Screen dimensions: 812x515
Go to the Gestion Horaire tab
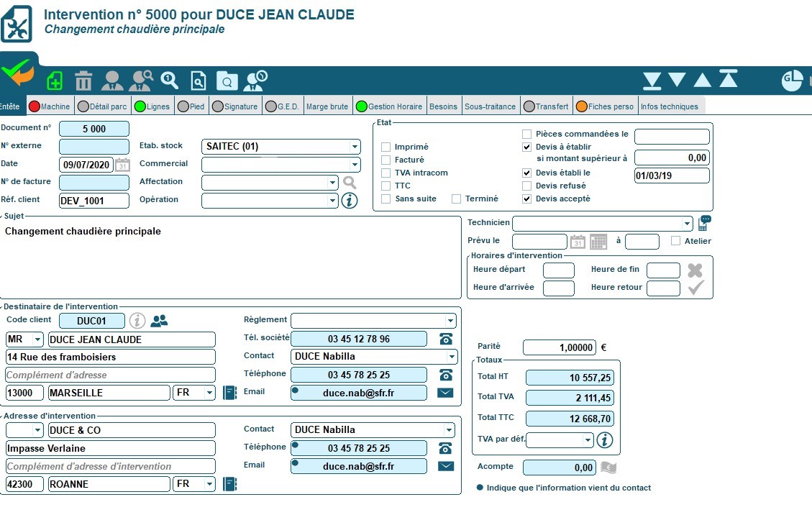[389, 106]
